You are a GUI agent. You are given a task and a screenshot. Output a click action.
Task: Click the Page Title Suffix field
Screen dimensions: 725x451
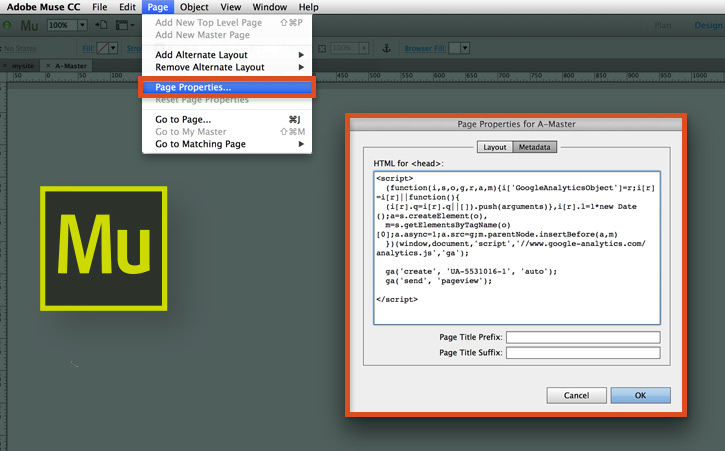[x=583, y=352]
